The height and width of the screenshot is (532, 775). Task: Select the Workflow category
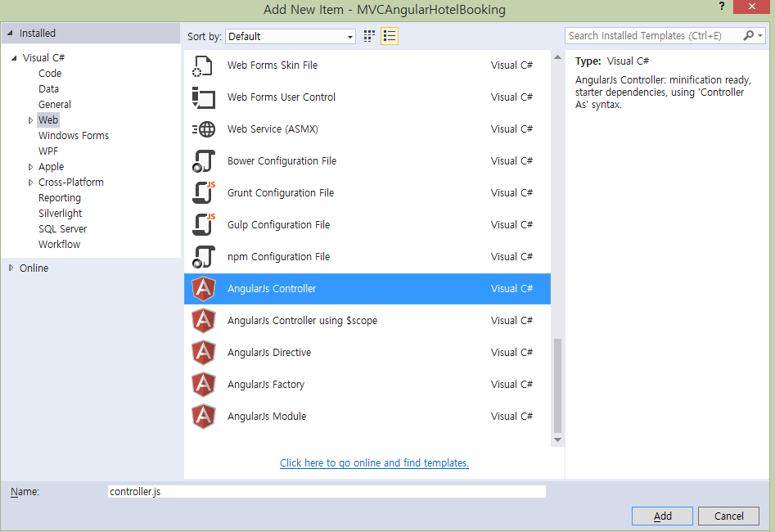coord(59,245)
